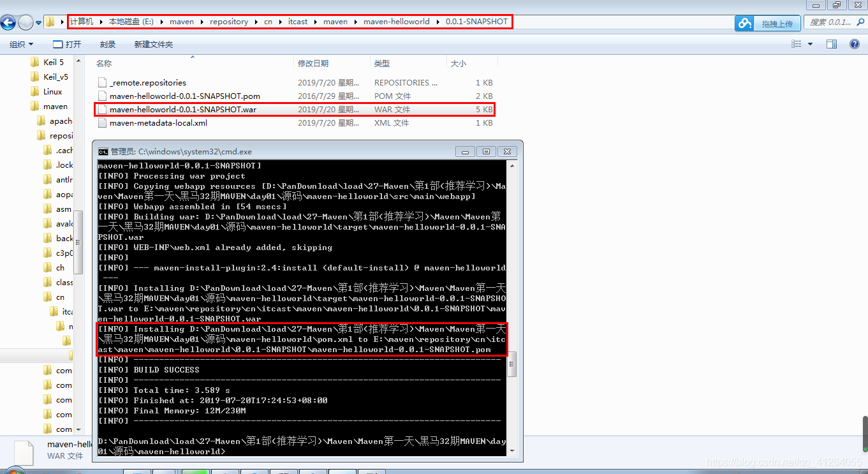Click the c3p0 folder icon in tree
This screenshot has width=868, height=474.
point(48,253)
